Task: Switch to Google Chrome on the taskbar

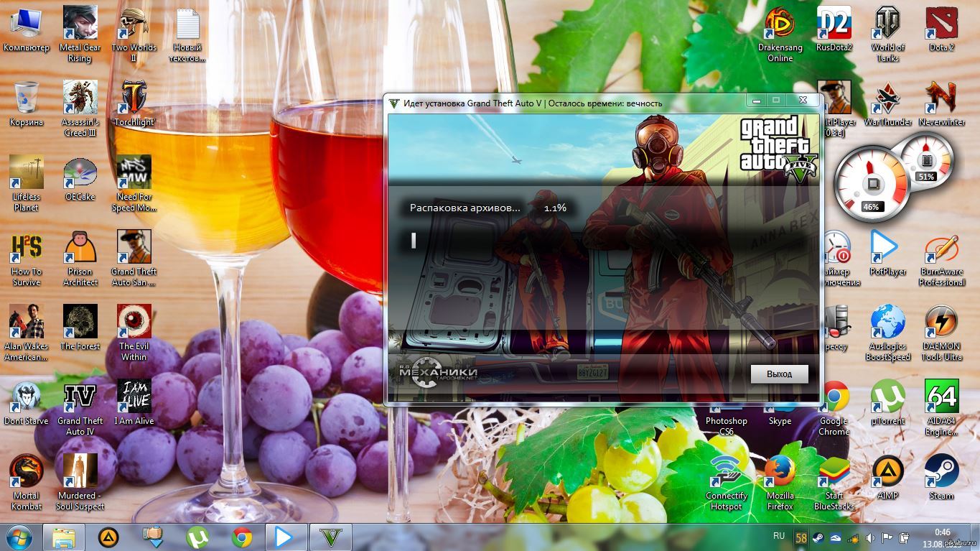Action: [242, 537]
